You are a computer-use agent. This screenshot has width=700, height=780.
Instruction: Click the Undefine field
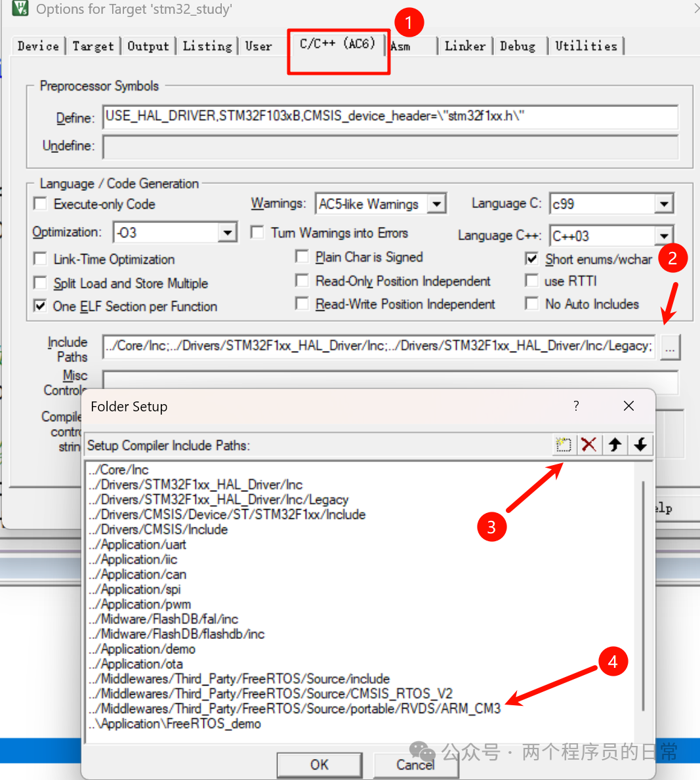[x=390, y=147]
